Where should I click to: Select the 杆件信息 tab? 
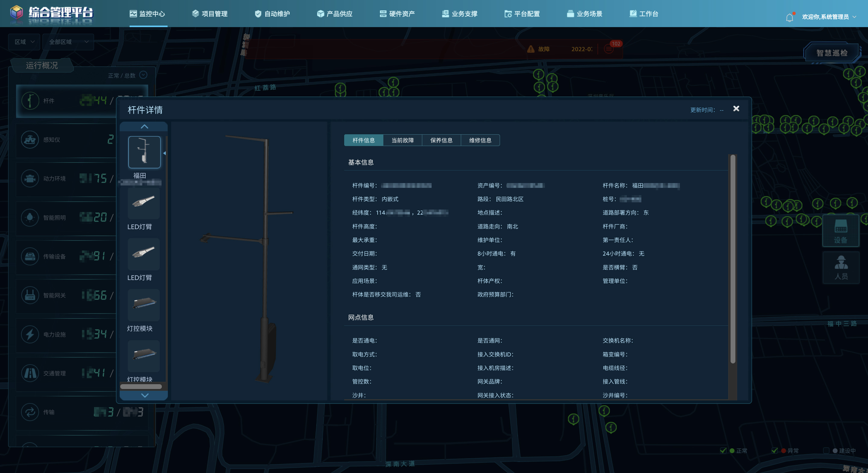tap(363, 140)
